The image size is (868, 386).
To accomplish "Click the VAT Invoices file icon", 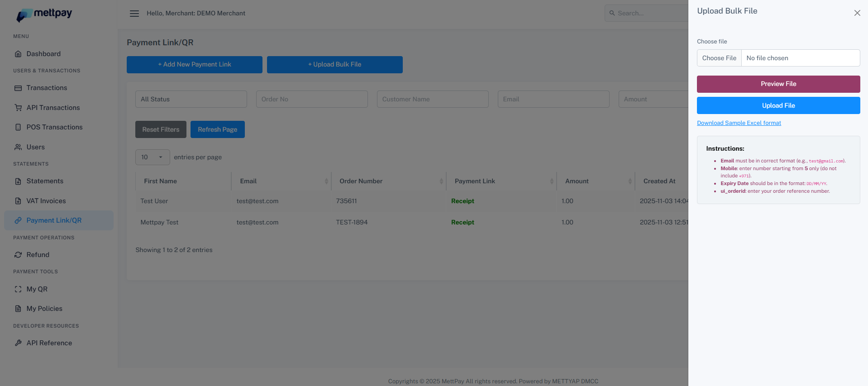I will pos(18,201).
